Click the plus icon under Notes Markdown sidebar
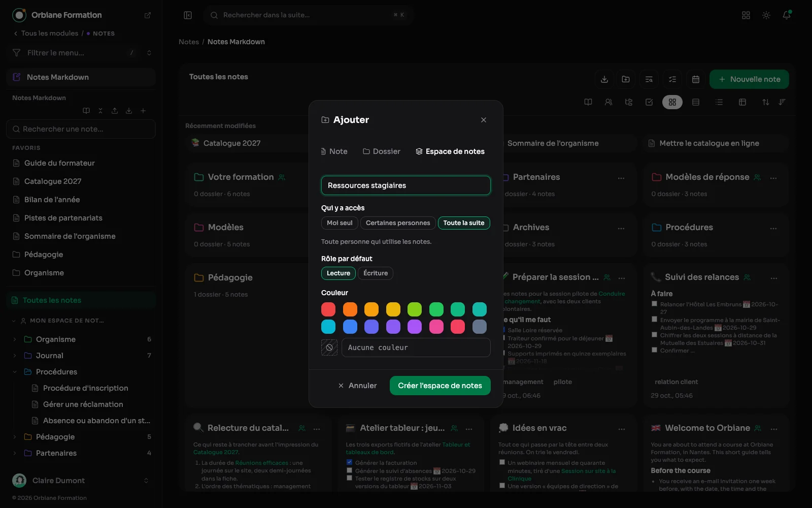 (x=143, y=111)
